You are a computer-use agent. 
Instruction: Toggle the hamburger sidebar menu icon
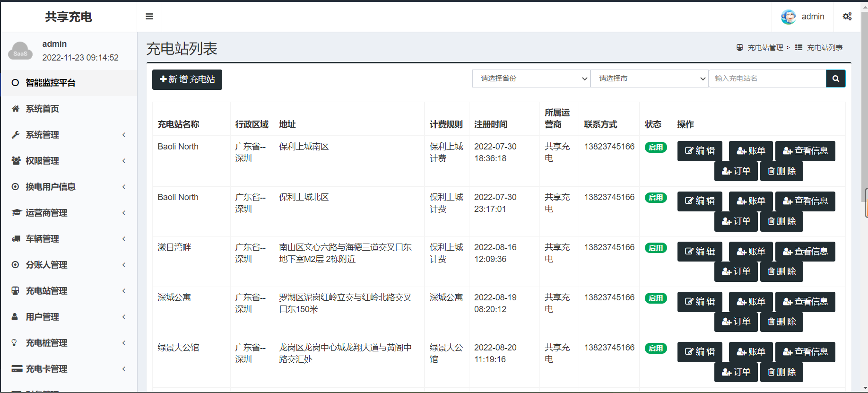coord(149,17)
